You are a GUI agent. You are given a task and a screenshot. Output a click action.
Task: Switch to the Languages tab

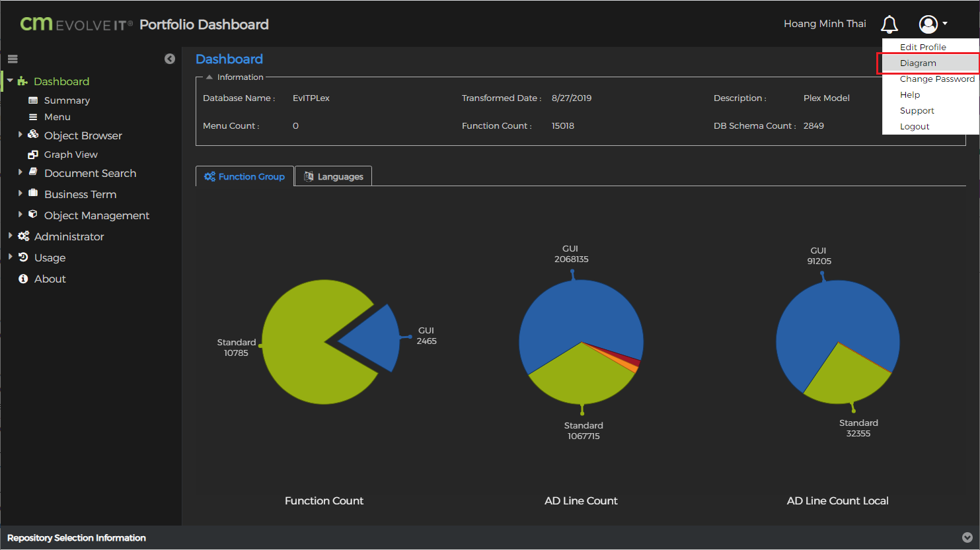333,176
